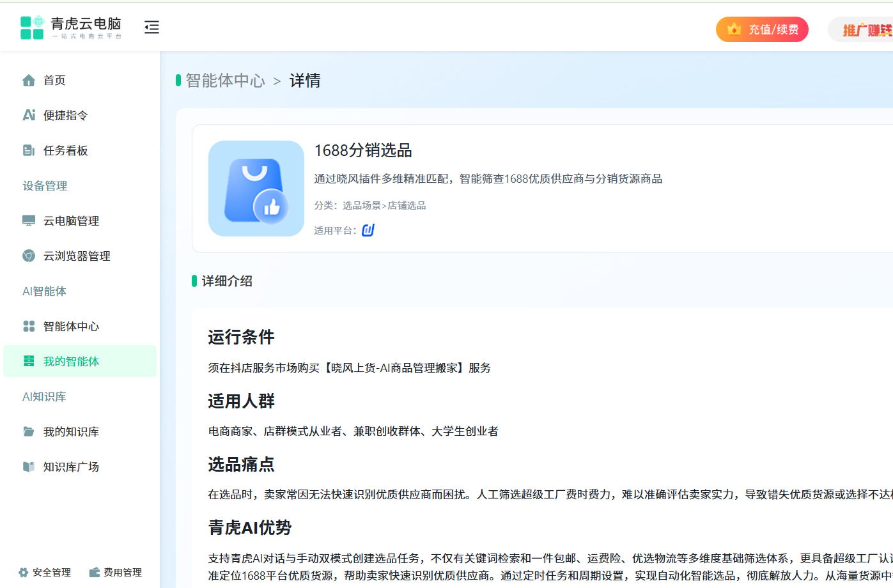This screenshot has height=588, width=893.
Task: Navigate to 智能体中心 in sidebar
Action: [x=80, y=326]
